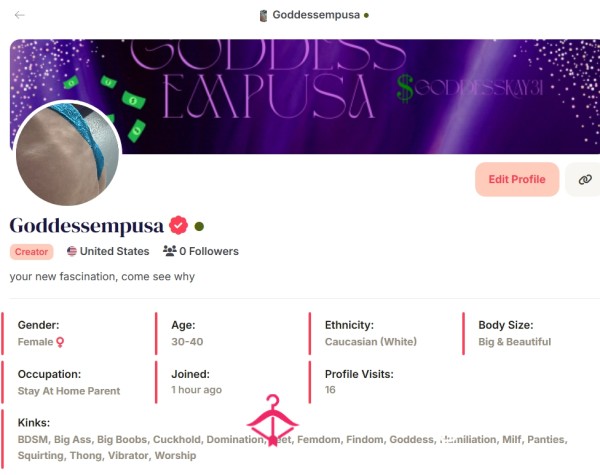Click the profile bio tagline text
Viewport: 600px width, 475px height.
(102, 276)
